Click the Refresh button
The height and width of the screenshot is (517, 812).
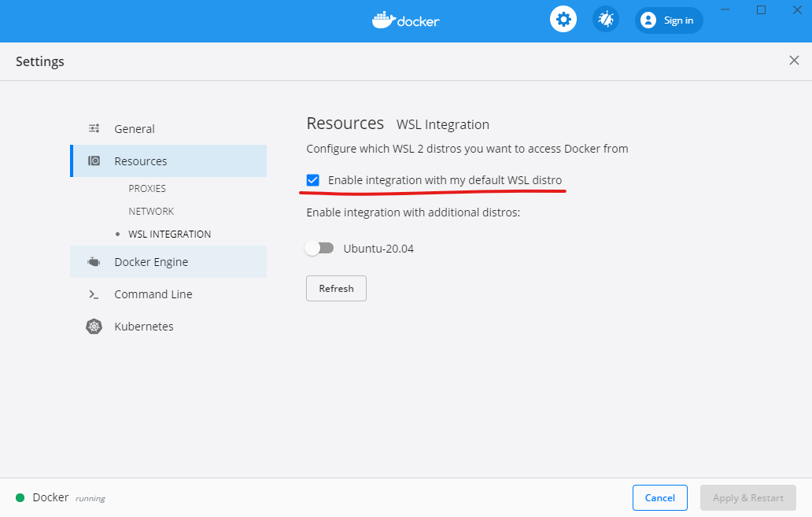coord(336,289)
